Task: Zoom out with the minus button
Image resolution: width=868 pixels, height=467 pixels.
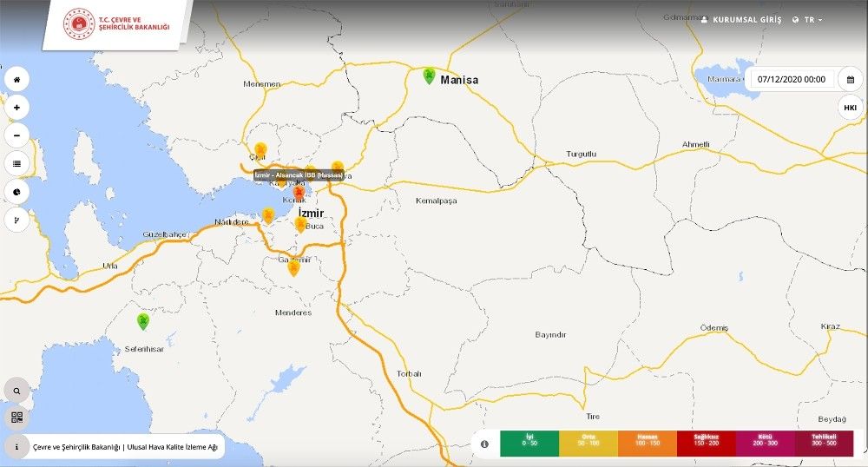Action: click(16, 135)
